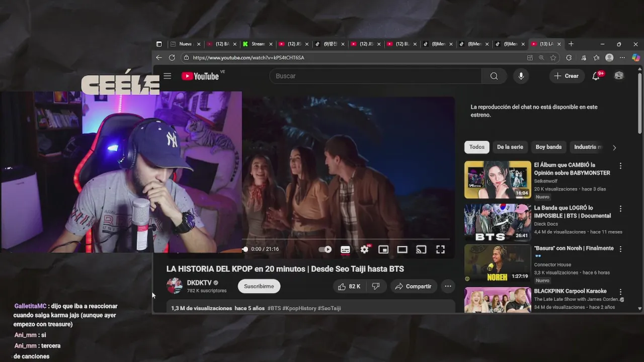Image resolution: width=644 pixels, height=362 pixels.
Task: Switch to the Nueva browser tab
Action: tap(185, 44)
